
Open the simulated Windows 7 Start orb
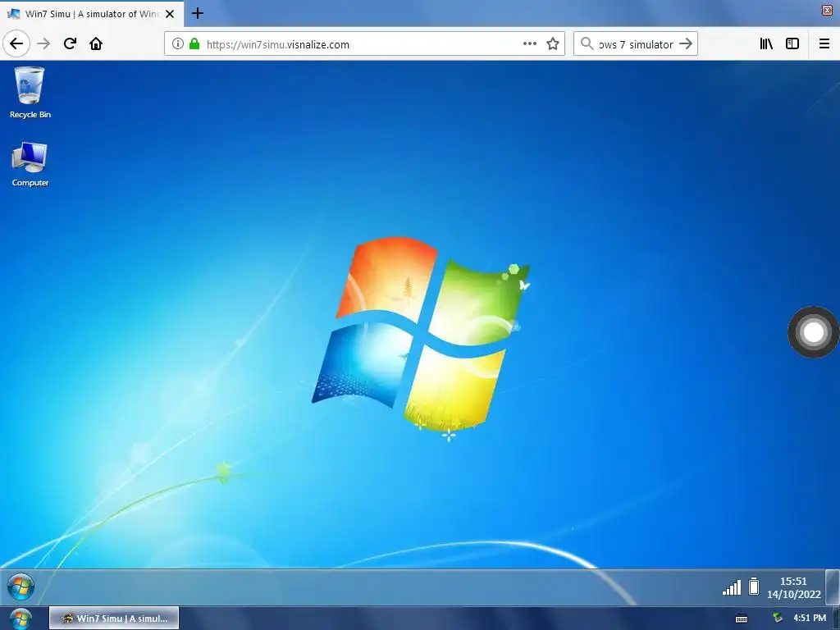pos(21,587)
